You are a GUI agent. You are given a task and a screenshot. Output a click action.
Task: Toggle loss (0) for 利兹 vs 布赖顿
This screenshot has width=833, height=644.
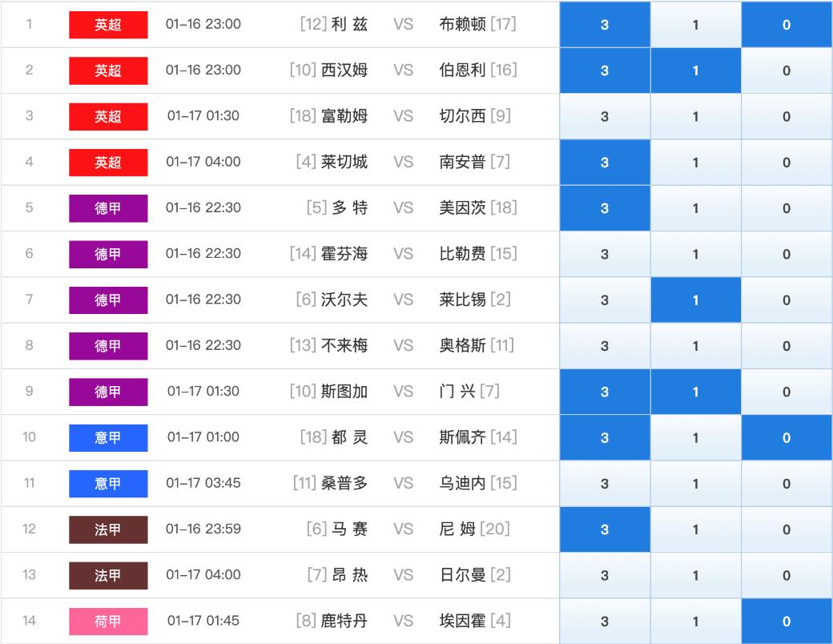point(787,25)
